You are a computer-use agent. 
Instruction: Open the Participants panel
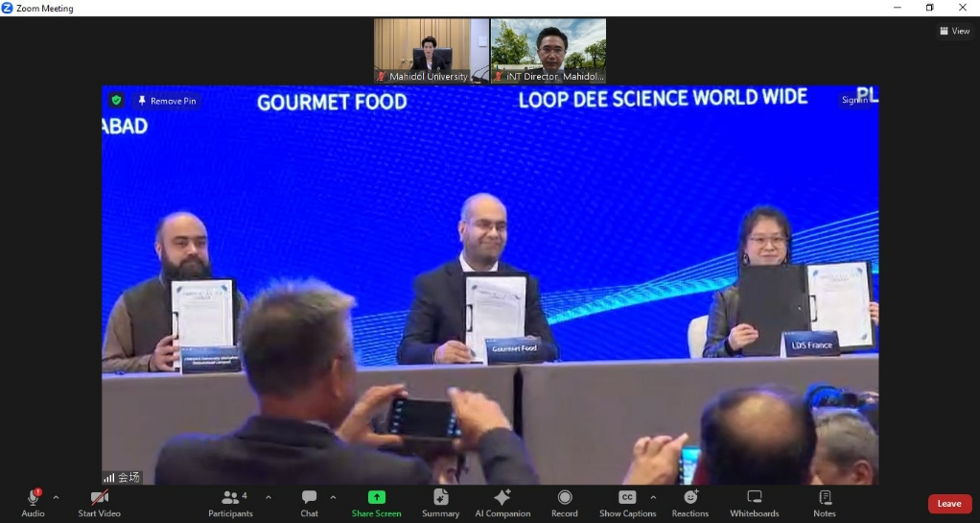click(x=231, y=503)
